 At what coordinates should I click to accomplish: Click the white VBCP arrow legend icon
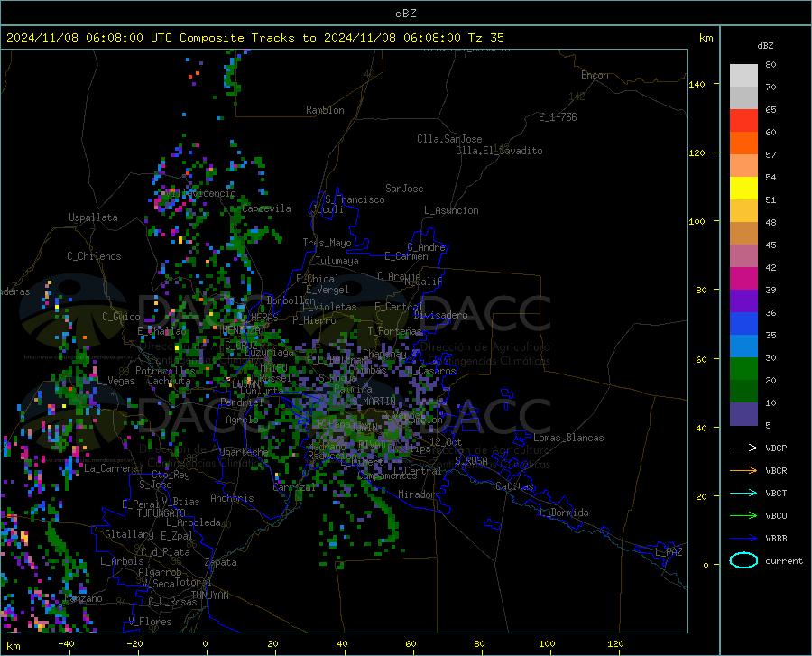pyautogui.click(x=743, y=448)
